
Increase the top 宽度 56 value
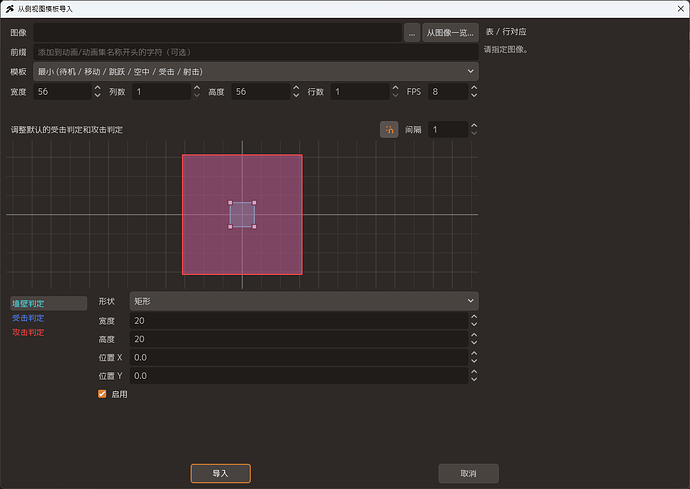coord(98,88)
